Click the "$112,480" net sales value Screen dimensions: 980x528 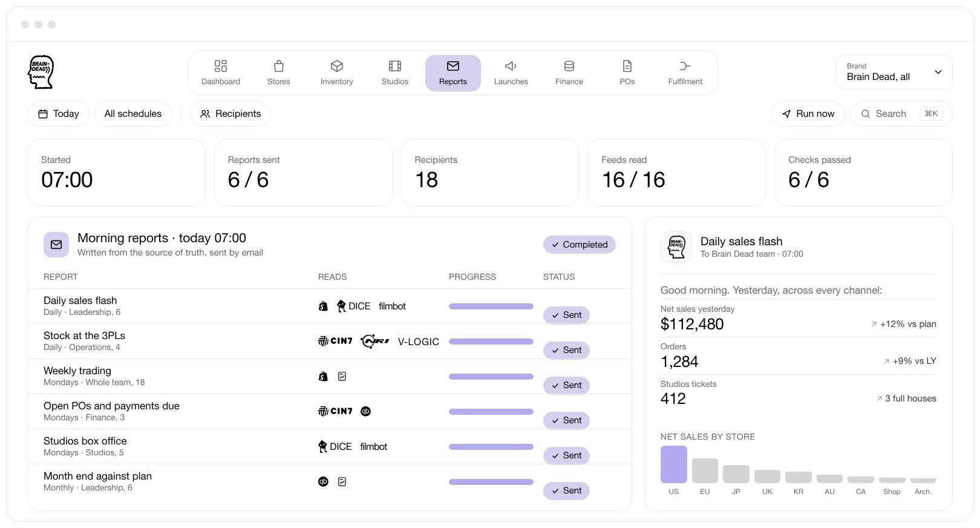[x=692, y=325]
